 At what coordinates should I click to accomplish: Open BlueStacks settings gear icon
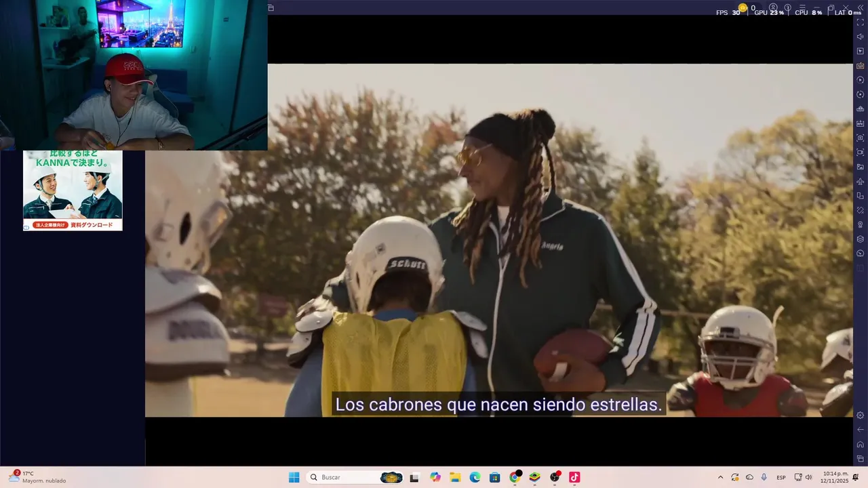(x=861, y=415)
